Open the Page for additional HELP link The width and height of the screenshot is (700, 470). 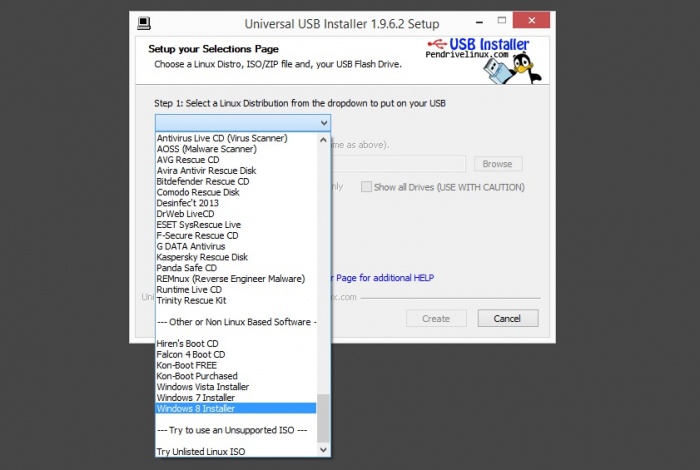(x=384, y=278)
